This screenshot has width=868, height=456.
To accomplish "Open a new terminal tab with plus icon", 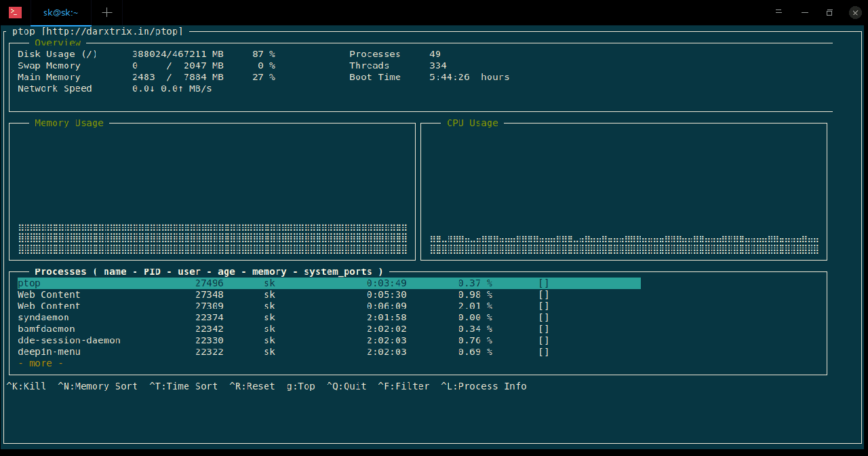I will coord(106,12).
